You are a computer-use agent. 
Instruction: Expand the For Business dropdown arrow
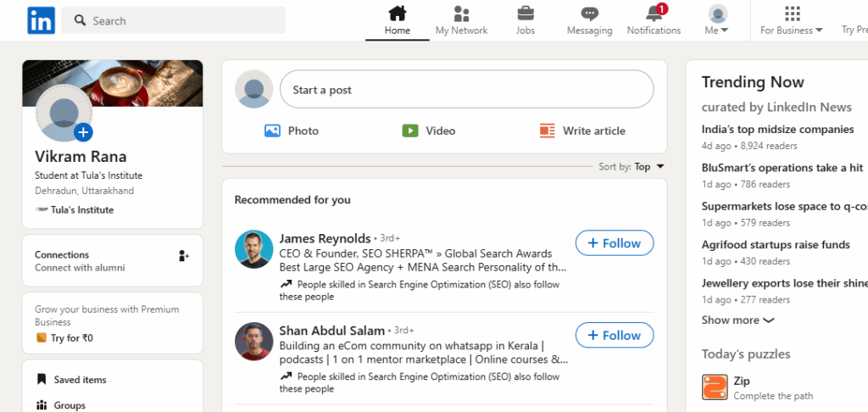pyautogui.click(x=820, y=30)
